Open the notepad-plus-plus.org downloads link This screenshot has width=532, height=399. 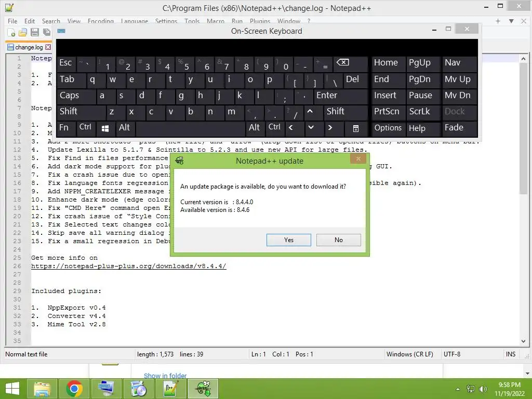129,266
